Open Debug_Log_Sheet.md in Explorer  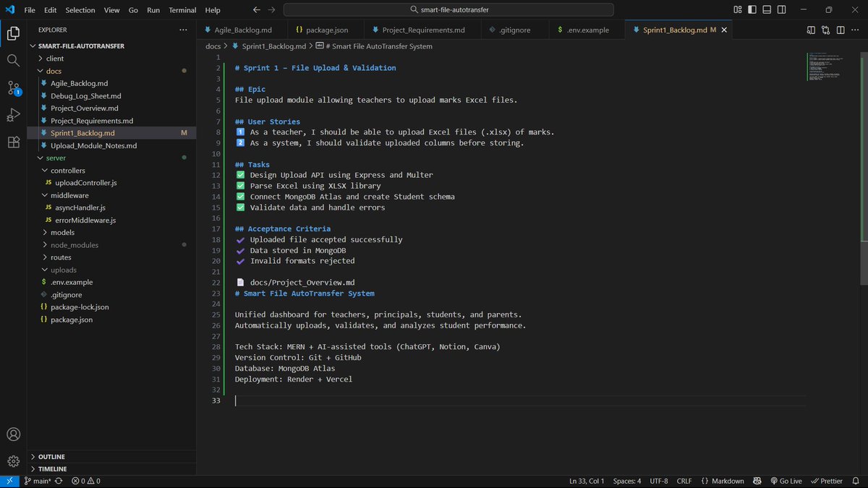111,95
